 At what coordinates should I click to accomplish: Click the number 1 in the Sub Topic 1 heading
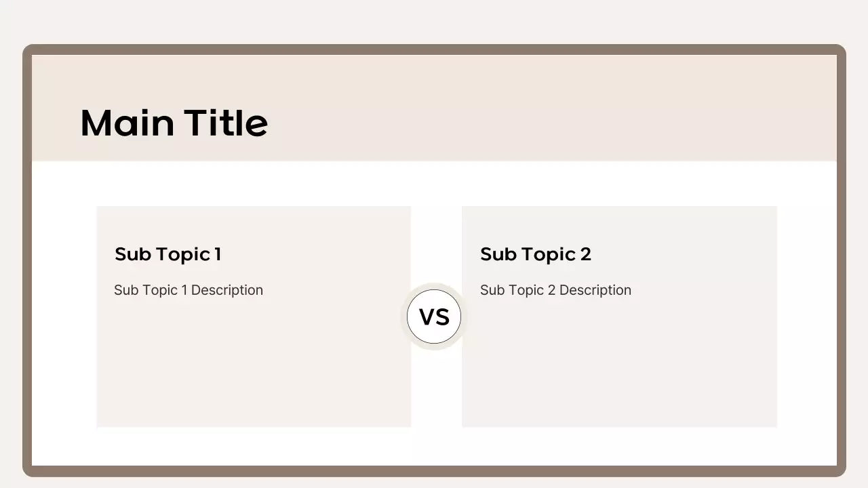coord(218,254)
